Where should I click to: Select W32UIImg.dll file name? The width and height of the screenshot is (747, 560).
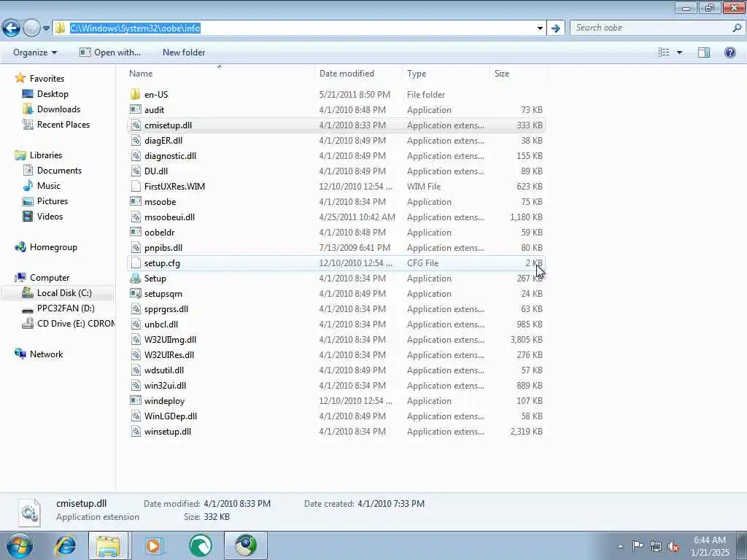[170, 340]
